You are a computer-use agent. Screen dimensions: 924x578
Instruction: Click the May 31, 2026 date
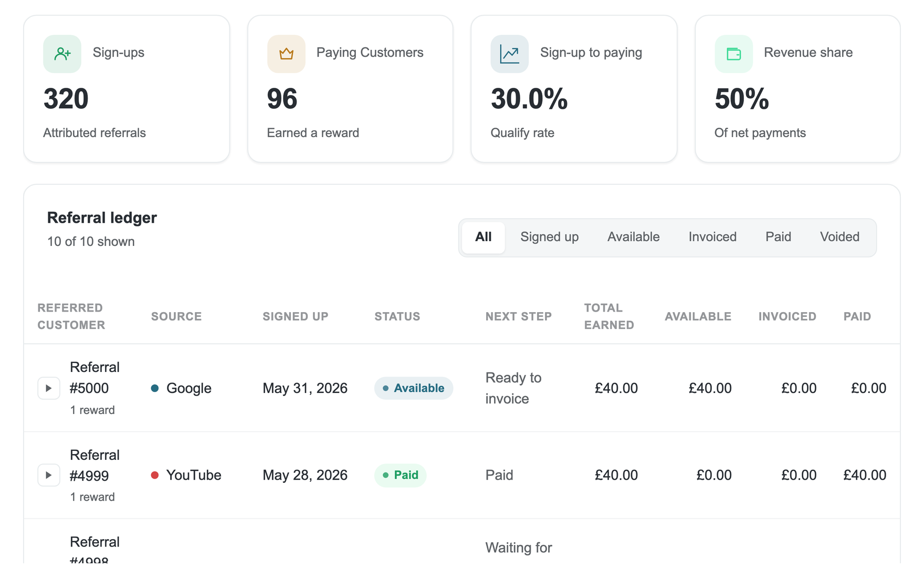pyautogui.click(x=305, y=388)
